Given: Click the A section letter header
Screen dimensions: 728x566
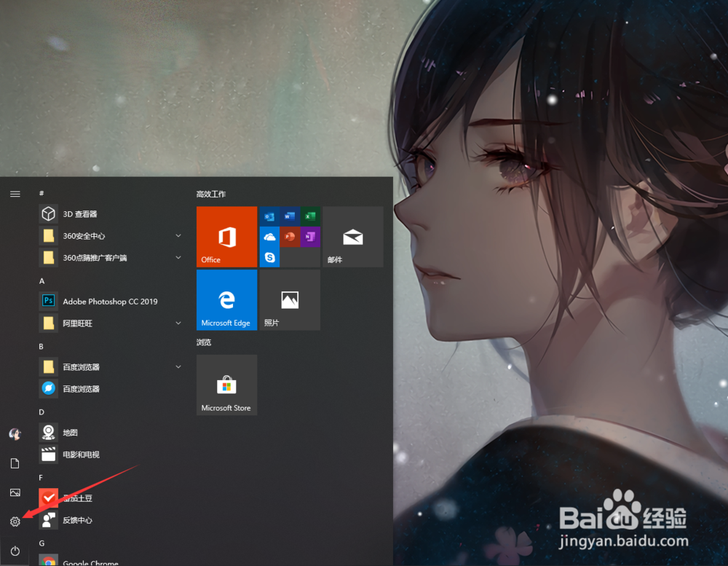Looking at the screenshot, I should pos(41,280).
